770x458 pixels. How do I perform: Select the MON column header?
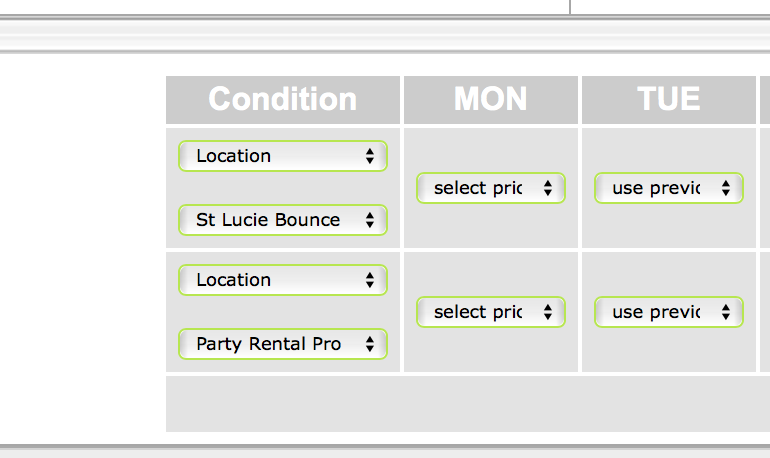click(490, 99)
